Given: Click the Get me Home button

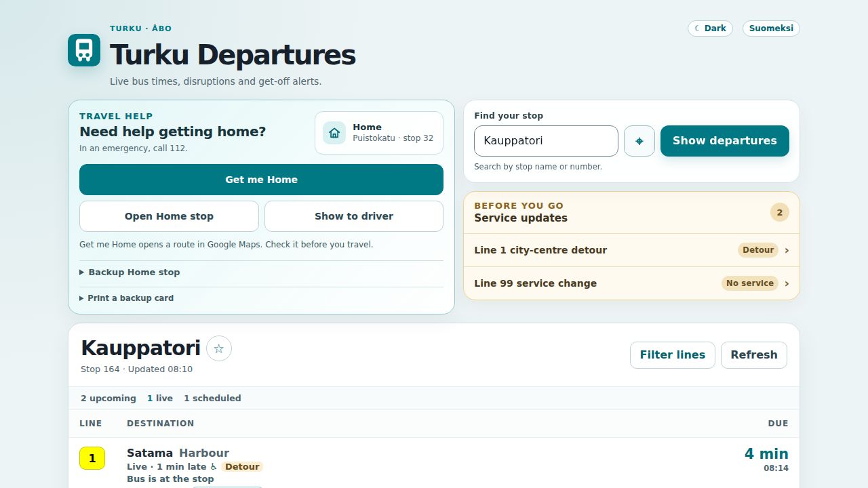Looking at the screenshot, I should pos(261,180).
